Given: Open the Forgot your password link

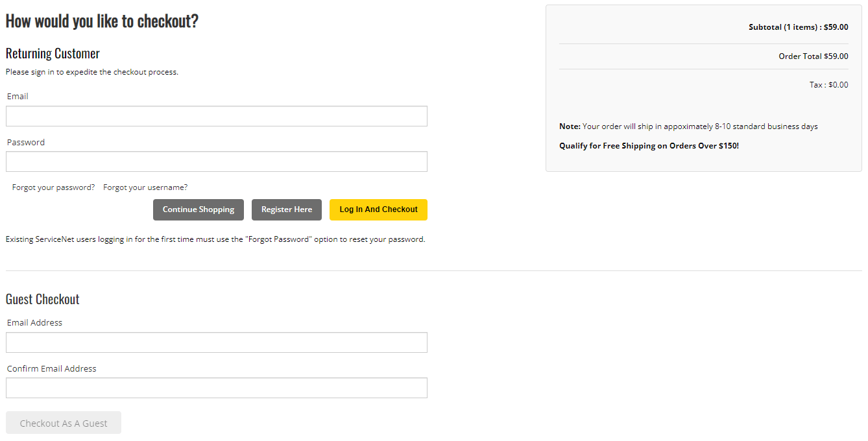Looking at the screenshot, I should point(53,187).
